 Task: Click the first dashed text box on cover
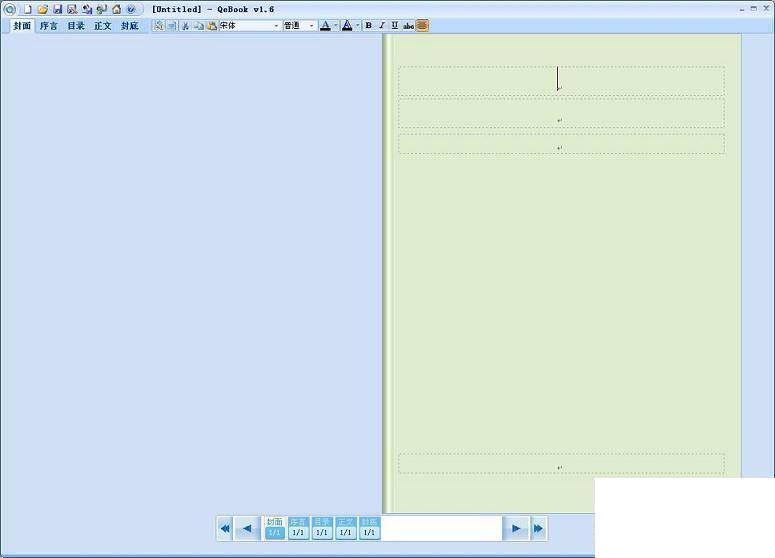click(561, 81)
